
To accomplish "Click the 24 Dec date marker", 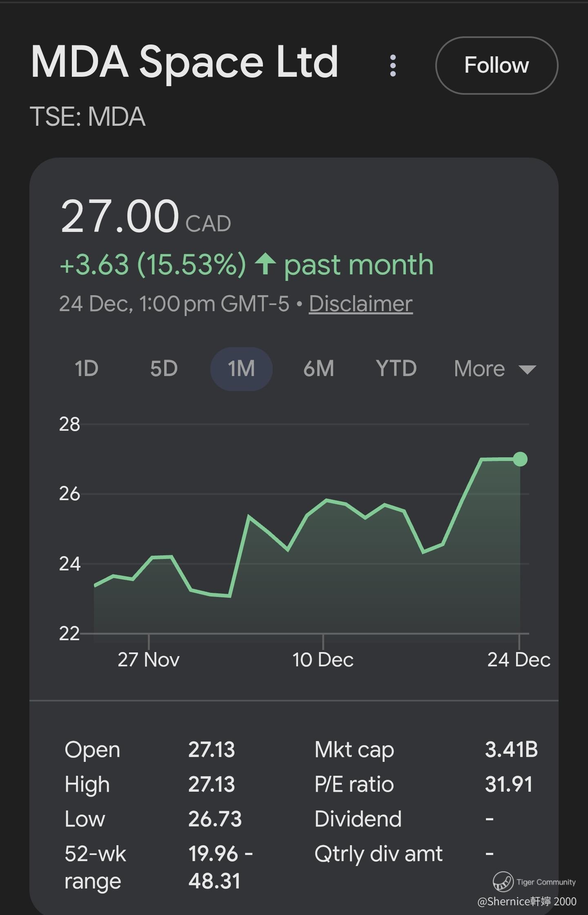I will (519, 660).
